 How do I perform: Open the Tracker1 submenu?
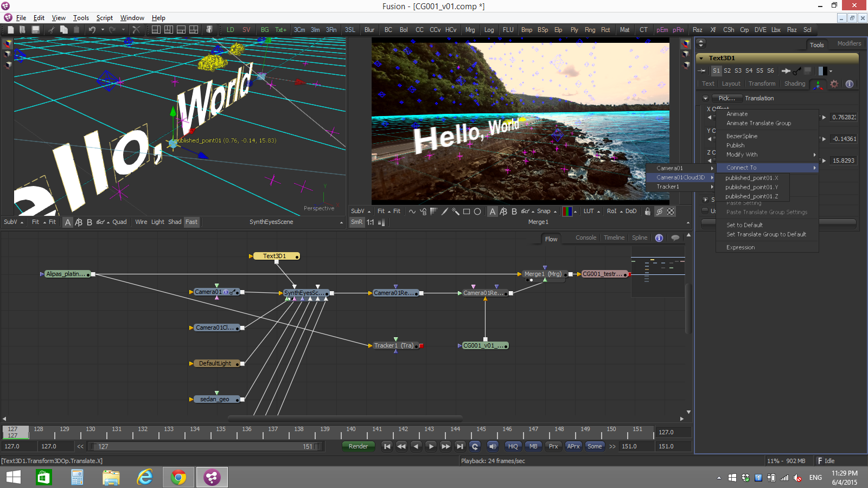[x=680, y=187]
